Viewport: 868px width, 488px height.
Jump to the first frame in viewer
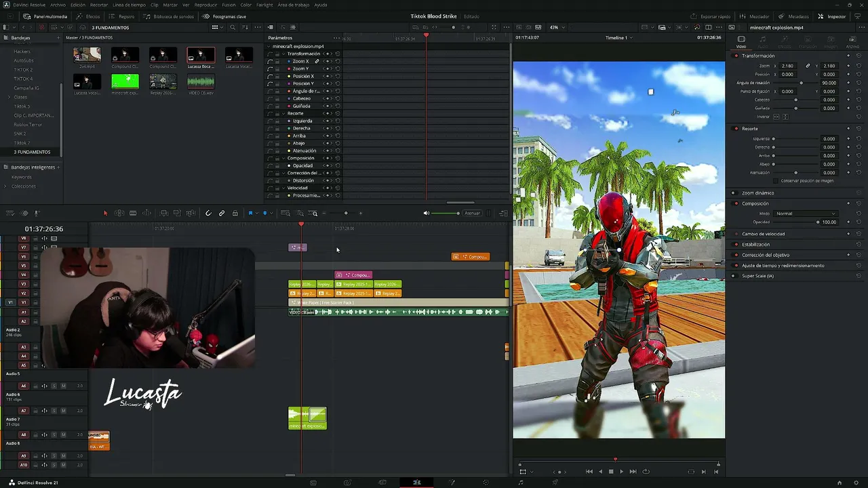[589, 472]
